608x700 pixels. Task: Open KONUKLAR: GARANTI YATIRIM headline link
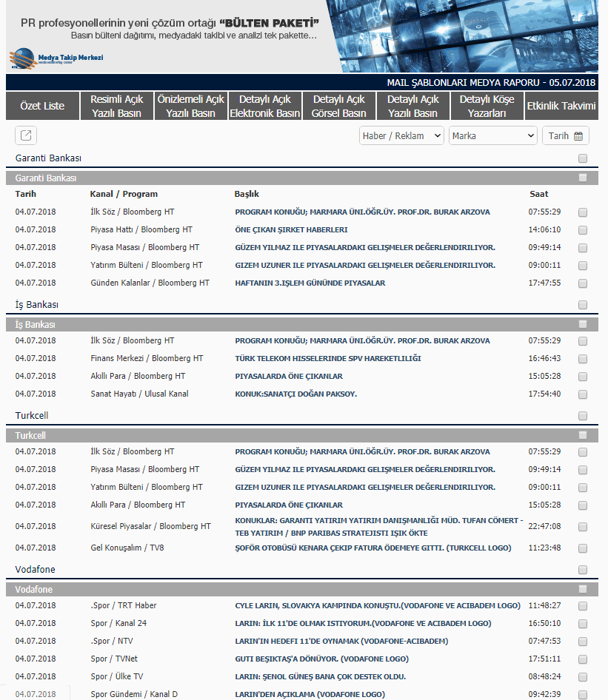[x=379, y=527]
